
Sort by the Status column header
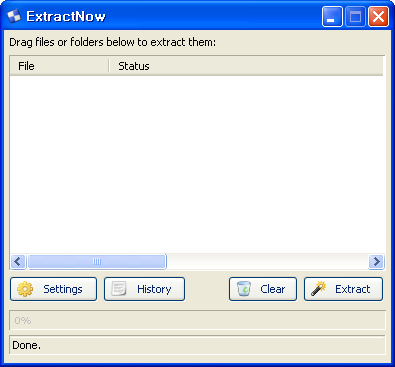246,66
